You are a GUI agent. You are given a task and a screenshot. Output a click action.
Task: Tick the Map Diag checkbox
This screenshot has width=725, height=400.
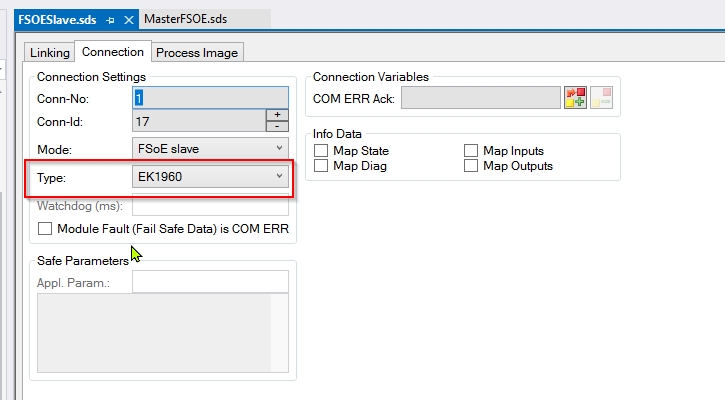[321, 166]
